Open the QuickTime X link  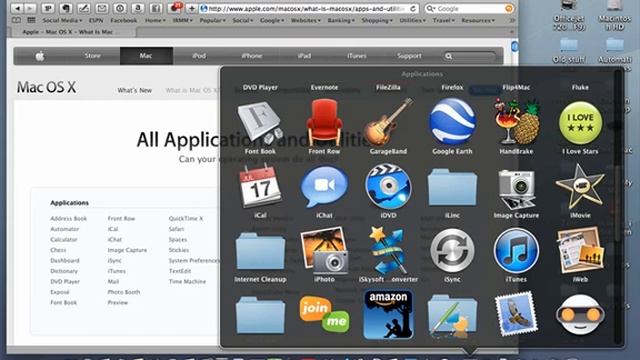pyautogui.click(x=186, y=219)
